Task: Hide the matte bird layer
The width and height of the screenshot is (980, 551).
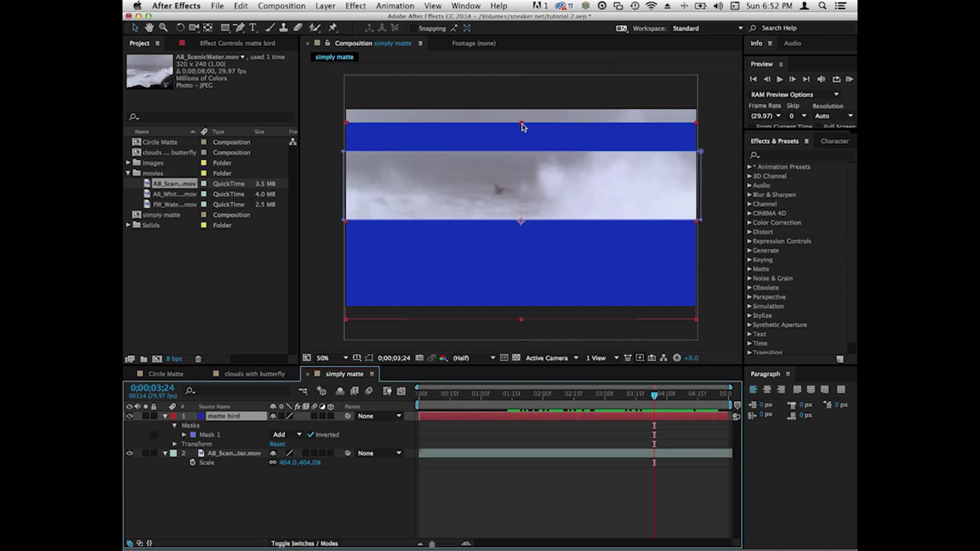Action: [x=129, y=416]
